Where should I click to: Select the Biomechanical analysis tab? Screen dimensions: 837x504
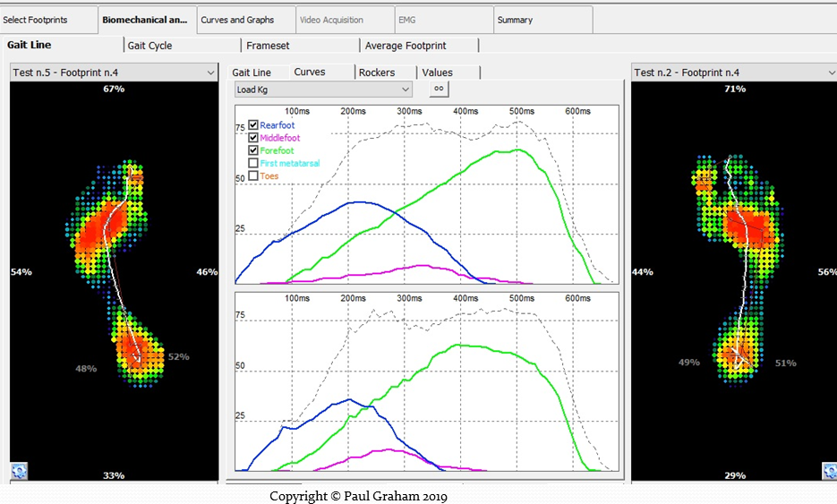tap(148, 20)
